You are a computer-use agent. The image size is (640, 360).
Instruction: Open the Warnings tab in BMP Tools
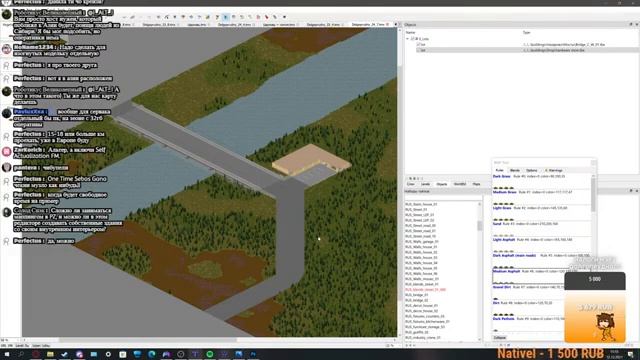click(554, 170)
